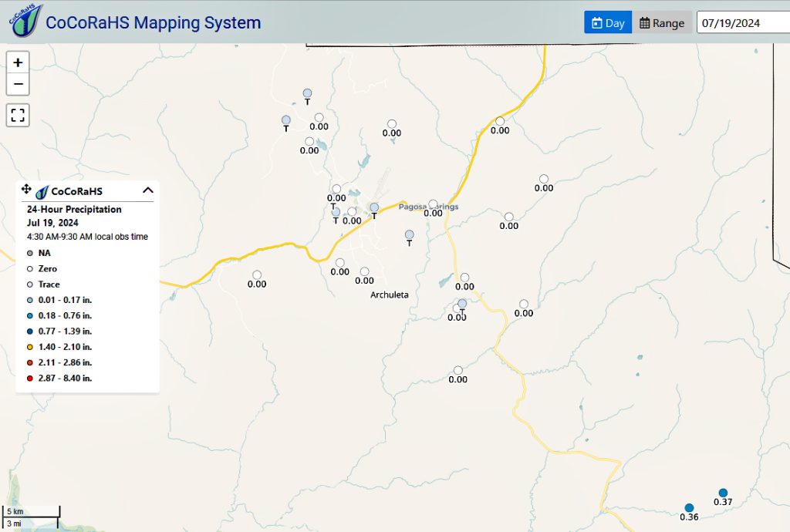Viewport: 790px width, 532px height.
Task: Click the yellow 1.40 - 2.10 in. swatch
Action: [30, 347]
